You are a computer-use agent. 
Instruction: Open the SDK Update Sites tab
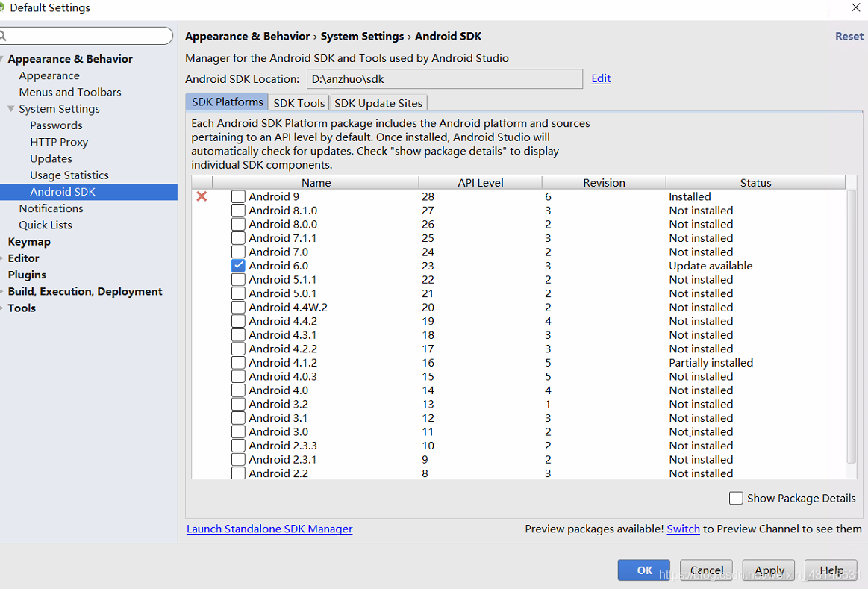[378, 103]
